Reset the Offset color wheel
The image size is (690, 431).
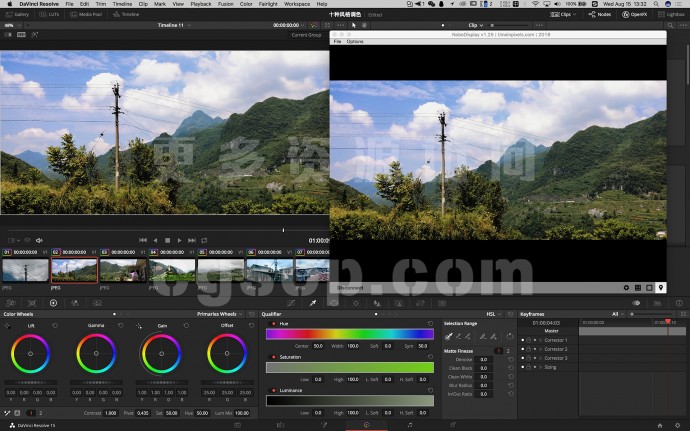coord(251,325)
